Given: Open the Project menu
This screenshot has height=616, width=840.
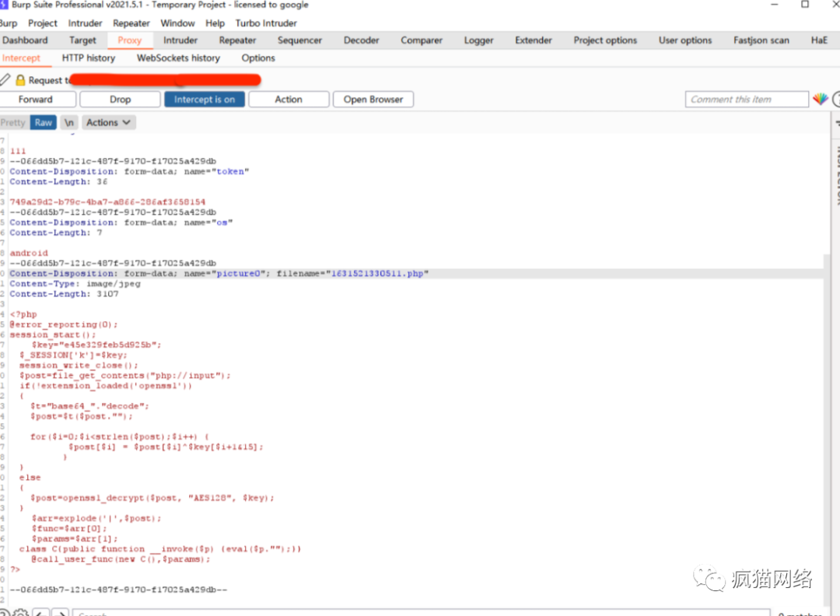Looking at the screenshot, I should [43, 23].
